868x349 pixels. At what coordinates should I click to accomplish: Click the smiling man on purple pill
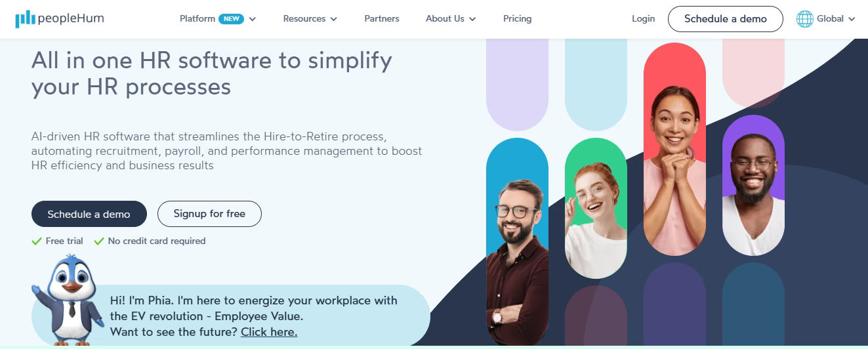pyautogui.click(x=753, y=185)
